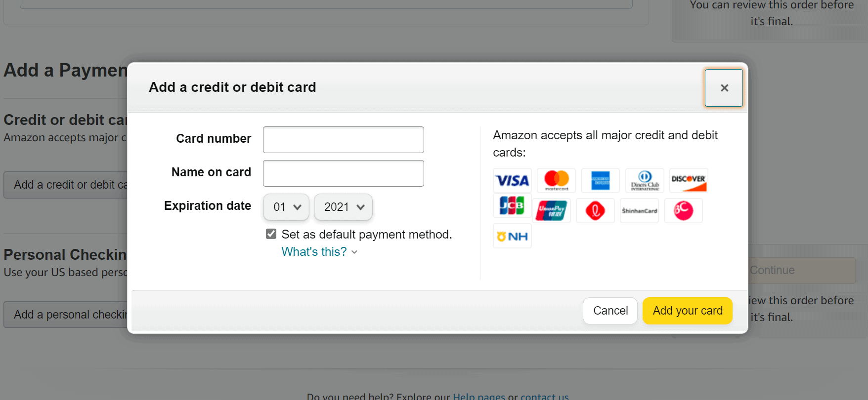Image resolution: width=868 pixels, height=400 pixels.
Task: Click the Mastercard icon
Action: (556, 180)
